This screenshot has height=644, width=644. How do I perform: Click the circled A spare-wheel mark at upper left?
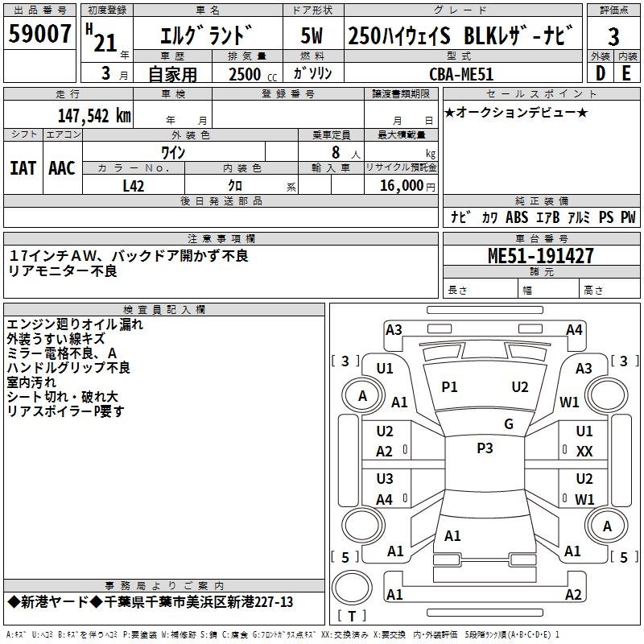[x=362, y=395]
